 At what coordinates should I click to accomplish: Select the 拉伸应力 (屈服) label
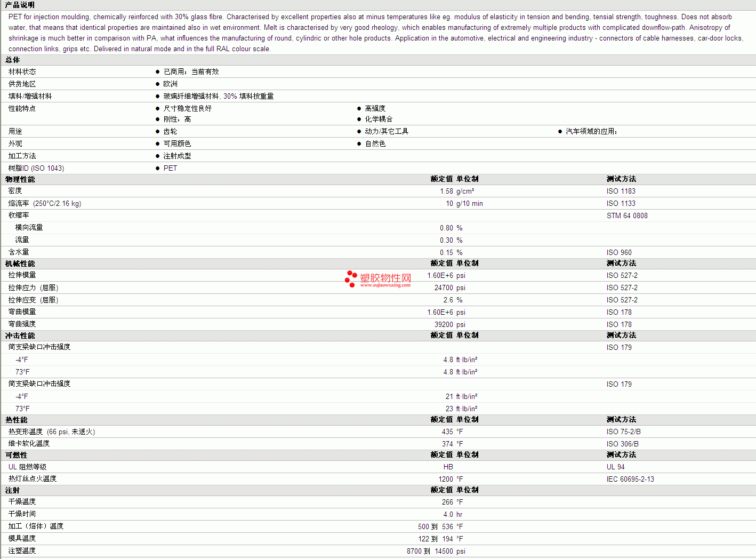[x=33, y=288]
